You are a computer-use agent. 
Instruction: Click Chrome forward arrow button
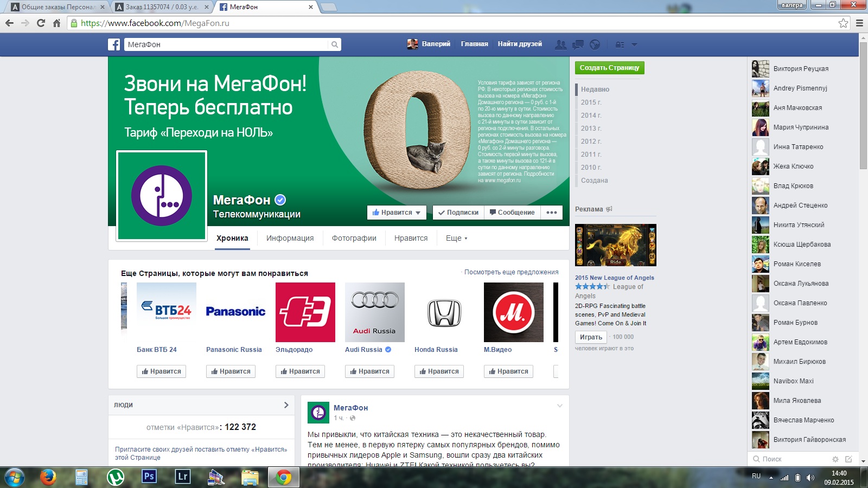click(25, 23)
